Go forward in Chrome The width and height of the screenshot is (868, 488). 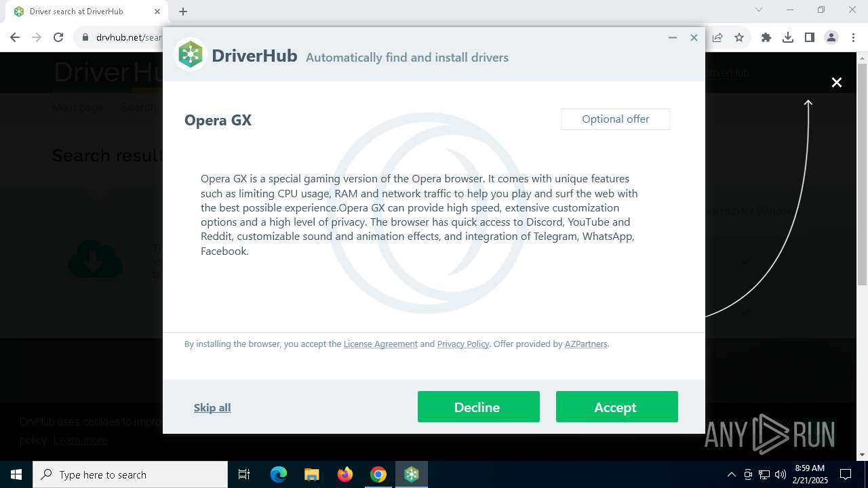point(37,37)
